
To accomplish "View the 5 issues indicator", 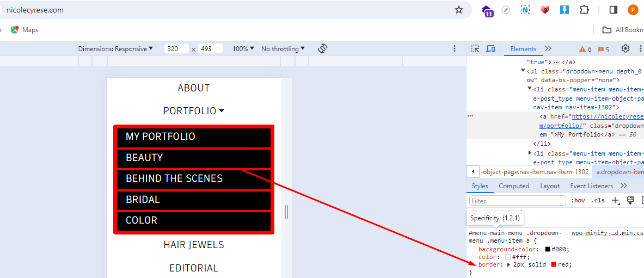I will coord(604,49).
